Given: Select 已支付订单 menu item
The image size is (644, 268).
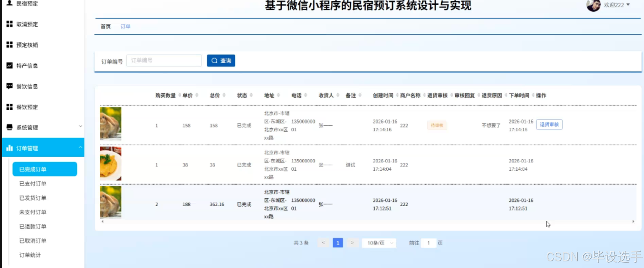Looking at the screenshot, I should pos(33,184).
